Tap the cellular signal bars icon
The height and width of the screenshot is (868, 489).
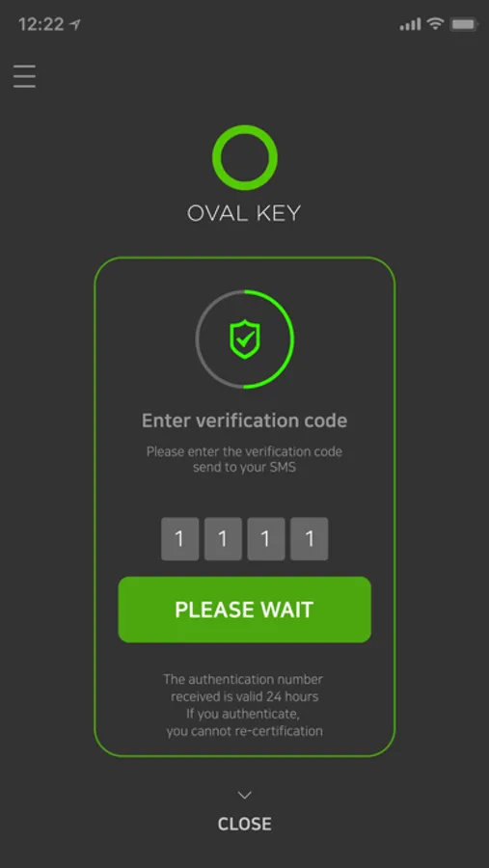coord(410,24)
